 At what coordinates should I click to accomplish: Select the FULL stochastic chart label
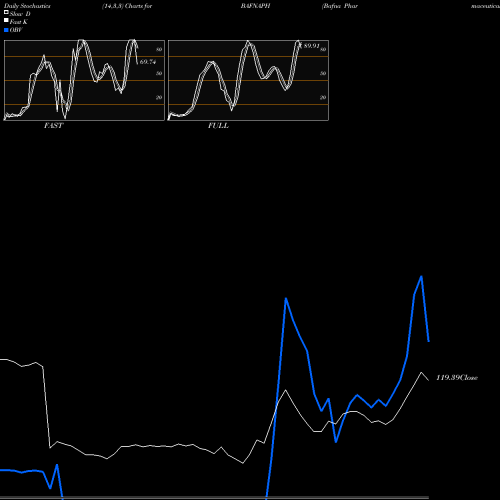coord(218,126)
